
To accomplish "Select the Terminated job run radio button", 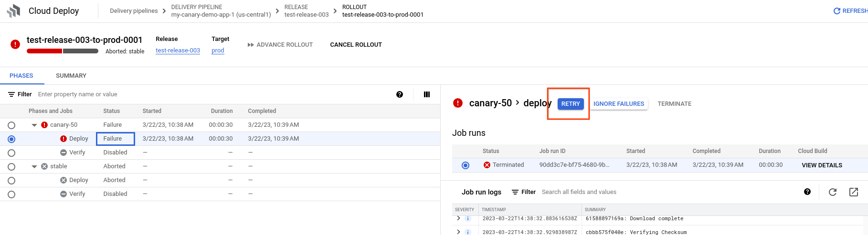I will tap(466, 165).
